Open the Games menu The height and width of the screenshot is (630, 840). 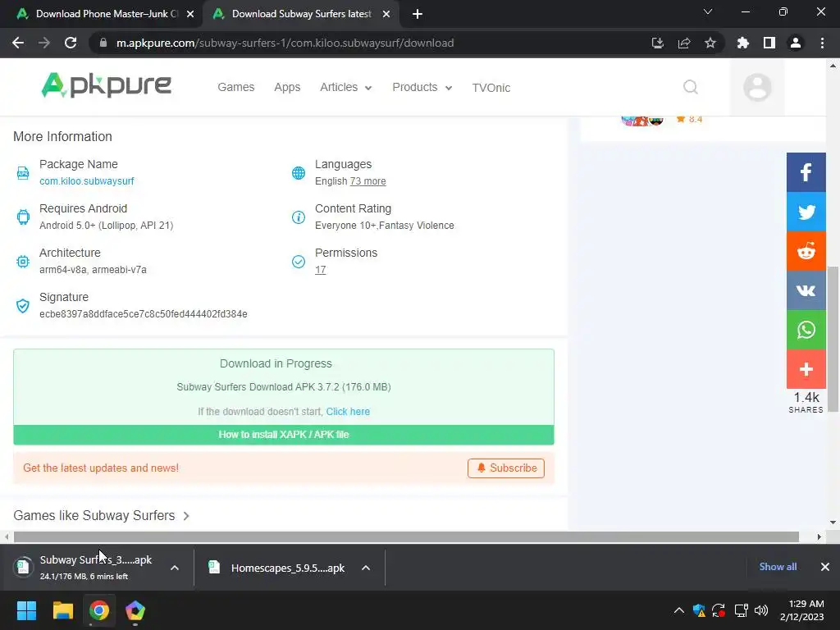tap(235, 87)
